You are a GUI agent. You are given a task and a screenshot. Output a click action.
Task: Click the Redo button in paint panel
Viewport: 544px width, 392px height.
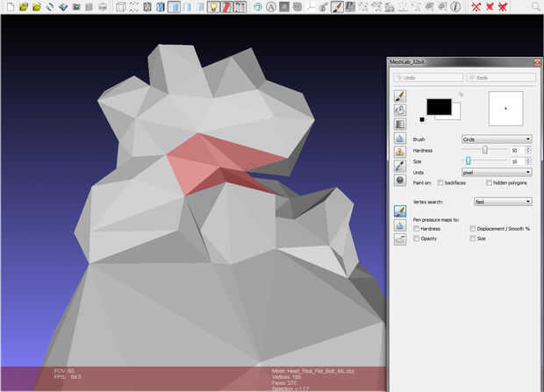(x=501, y=78)
